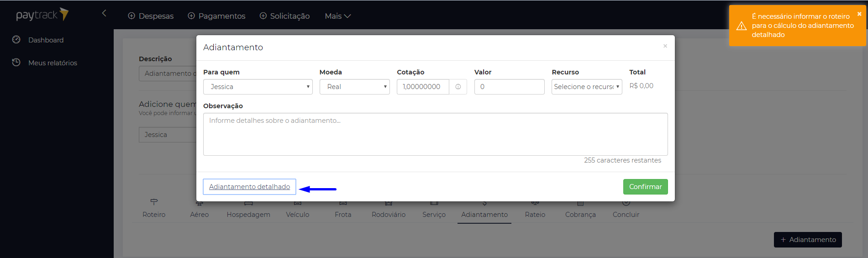Open the Pagamentos menu item
868x258 pixels.
(216, 16)
